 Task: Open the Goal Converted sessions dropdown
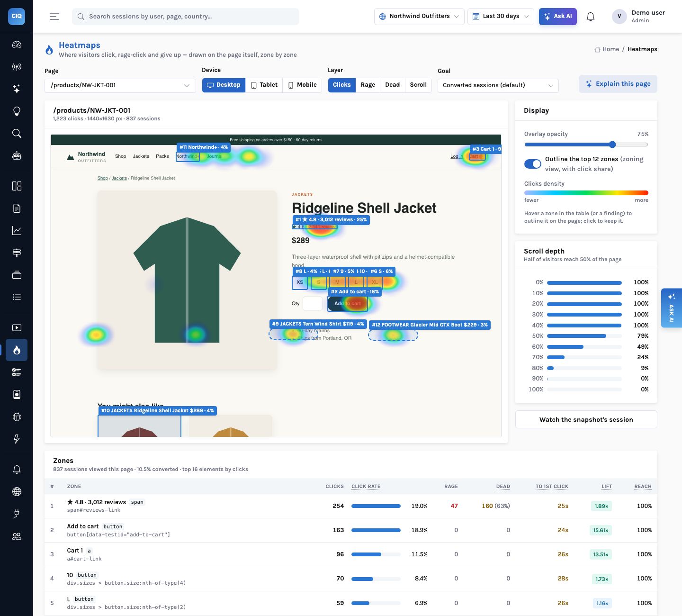click(498, 85)
